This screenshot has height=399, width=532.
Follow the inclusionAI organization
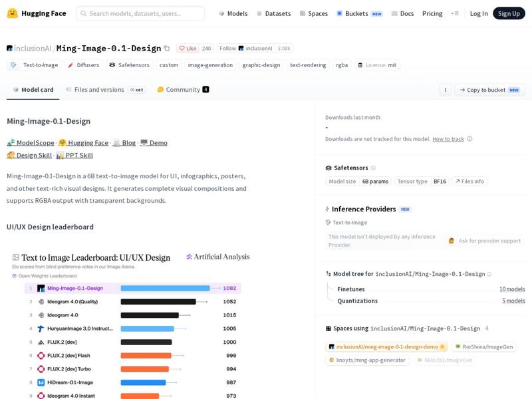coord(245,49)
